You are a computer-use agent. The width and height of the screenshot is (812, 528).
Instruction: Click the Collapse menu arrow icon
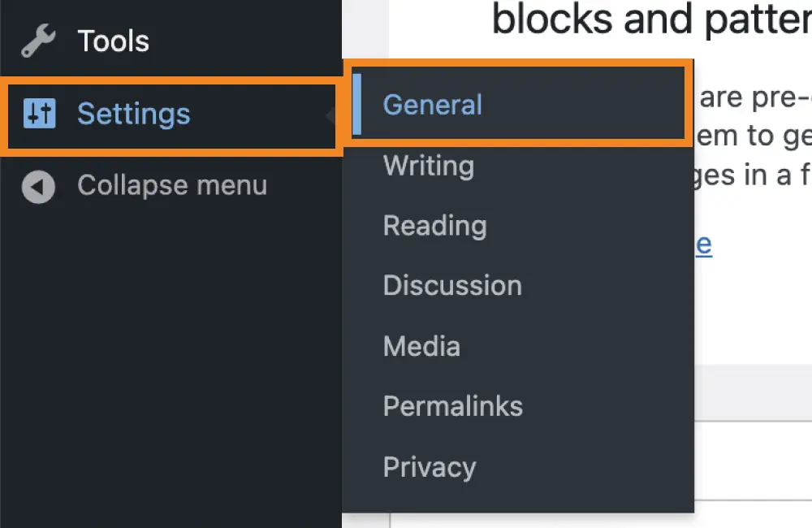pos(39,186)
